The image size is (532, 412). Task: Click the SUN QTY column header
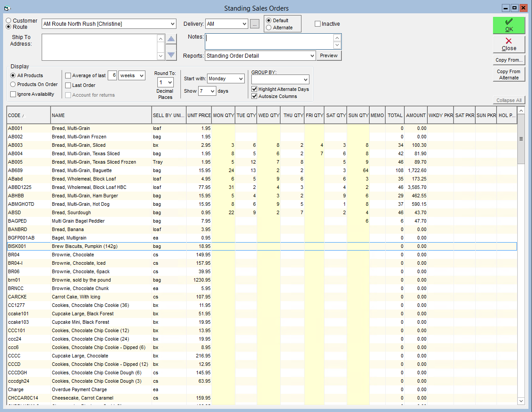click(358, 115)
